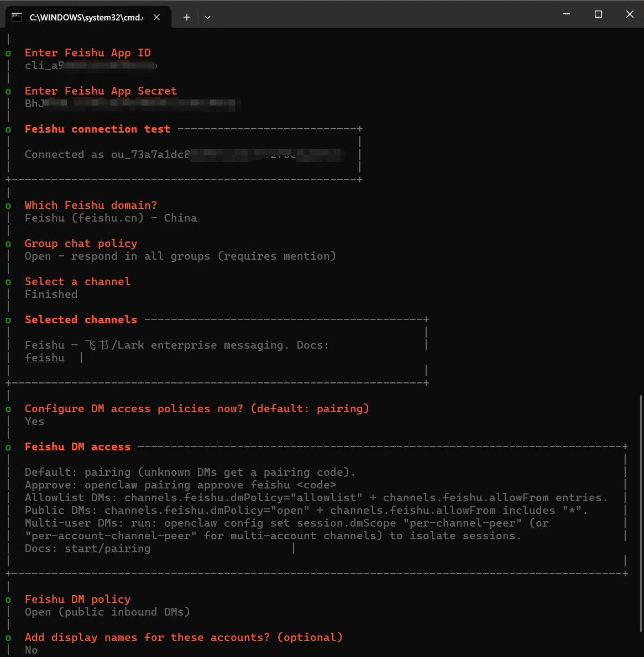Screen dimensions: 644x657
Task: Click the "Select a channel" prompt
Action: click(x=77, y=282)
